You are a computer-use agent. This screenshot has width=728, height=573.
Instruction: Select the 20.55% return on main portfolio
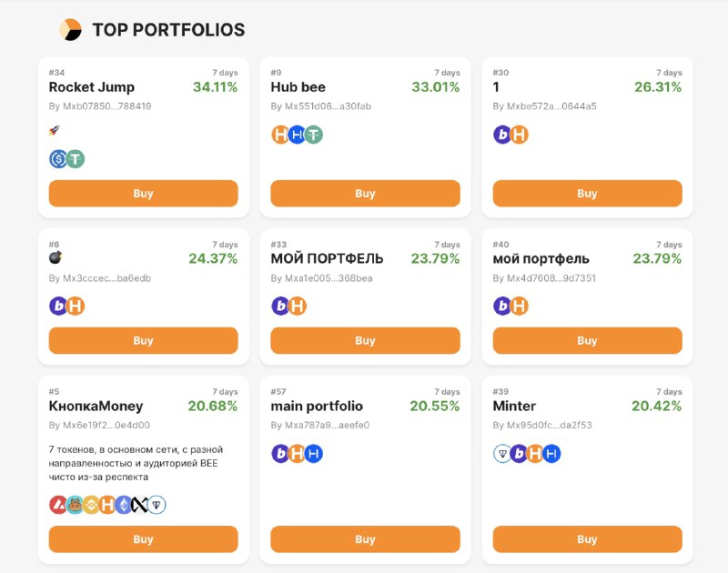(435, 406)
